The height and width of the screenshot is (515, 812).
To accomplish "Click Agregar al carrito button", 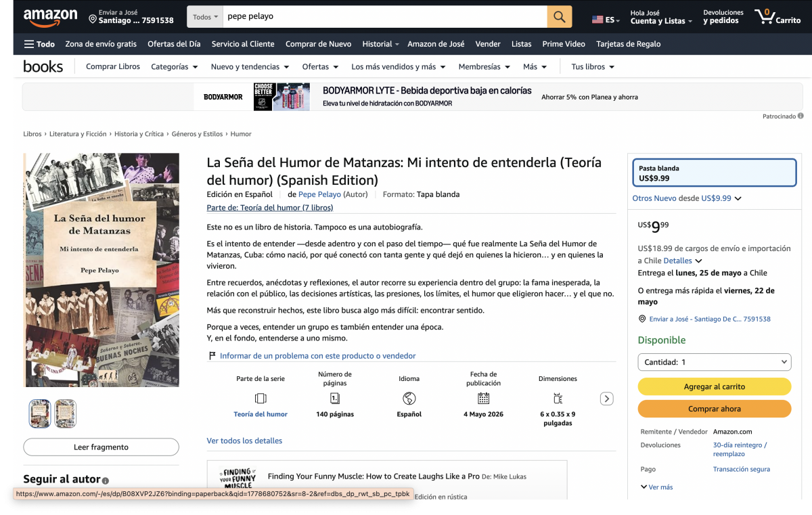I will (x=715, y=386).
